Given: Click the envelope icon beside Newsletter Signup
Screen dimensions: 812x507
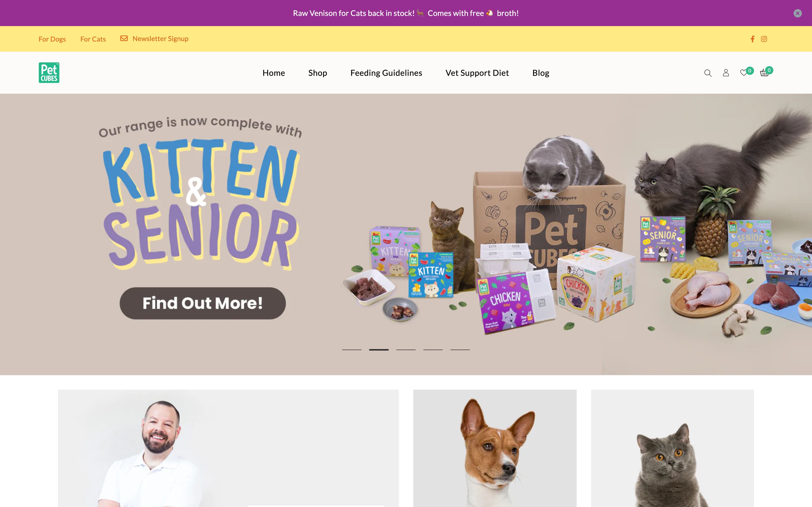Looking at the screenshot, I should pyautogui.click(x=124, y=38).
